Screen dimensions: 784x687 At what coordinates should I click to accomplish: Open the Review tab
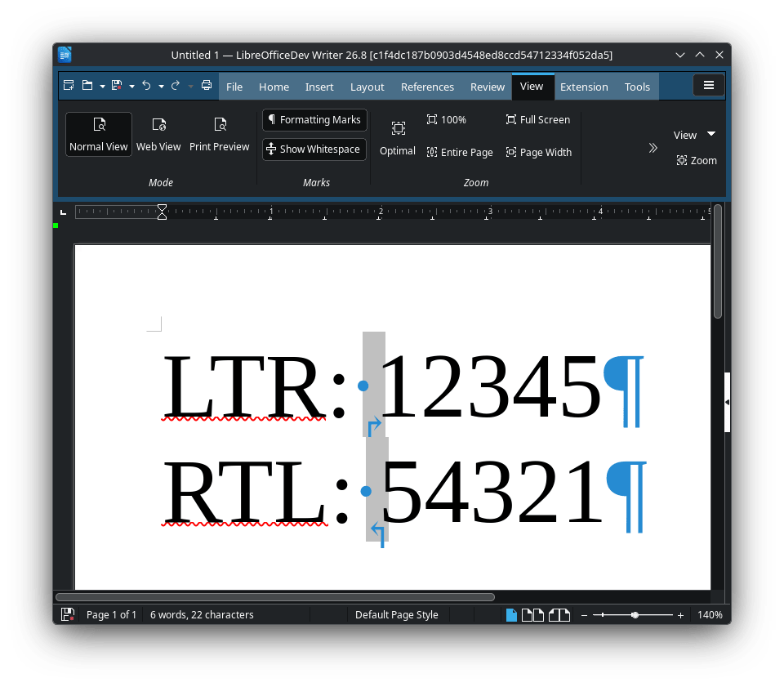point(488,87)
